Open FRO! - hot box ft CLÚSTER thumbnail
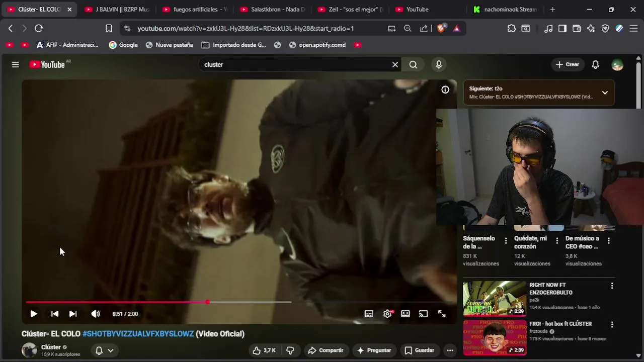Screen dimensions: 644x362 (495, 337)
